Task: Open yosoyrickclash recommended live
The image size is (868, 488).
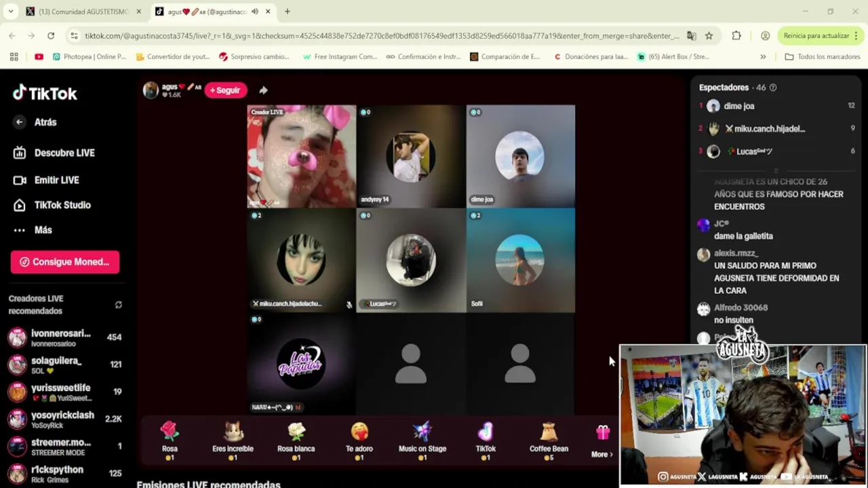Action: 65,419
